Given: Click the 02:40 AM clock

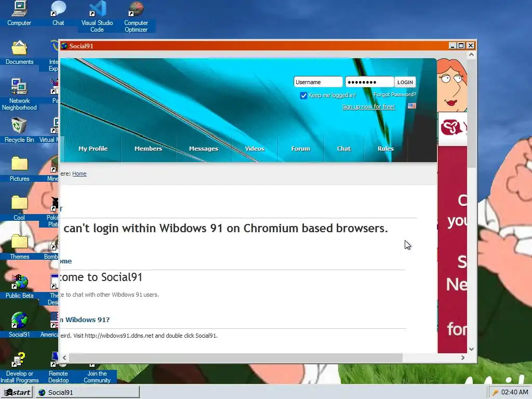Looking at the screenshot, I should [x=514, y=392].
